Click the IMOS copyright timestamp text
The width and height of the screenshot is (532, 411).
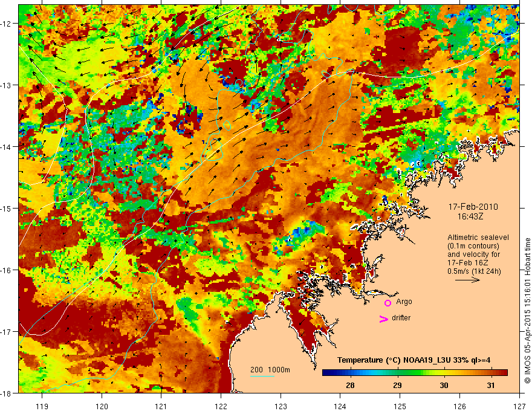[527, 311]
